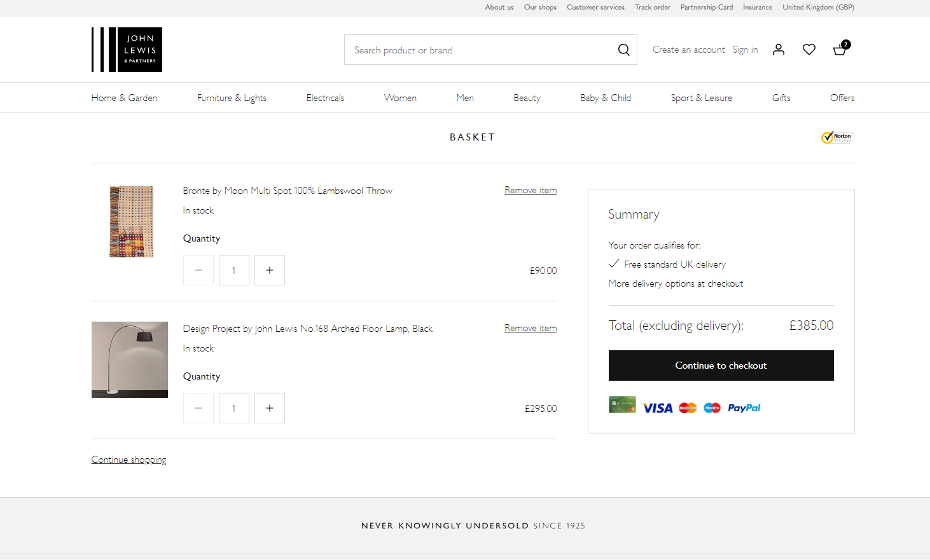Open the Baby & Child menu
Image resolution: width=930 pixels, height=560 pixels.
pyautogui.click(x=606, y=98)
